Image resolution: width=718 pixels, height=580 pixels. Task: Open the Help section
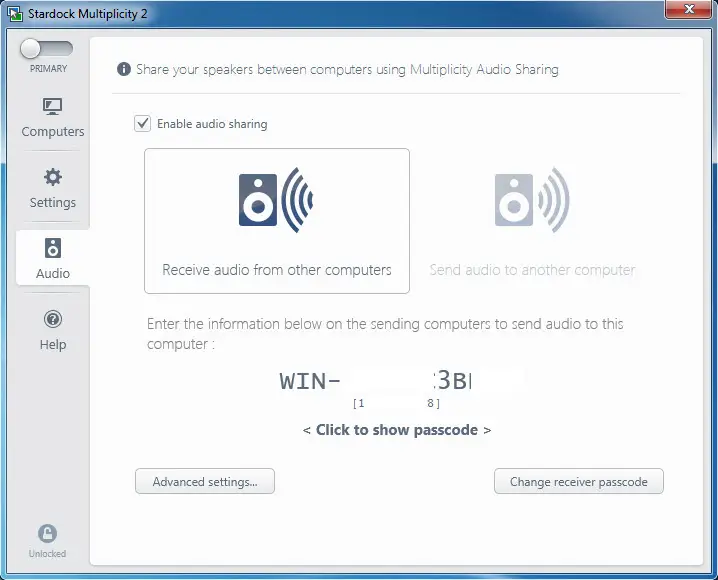(53, 331)
